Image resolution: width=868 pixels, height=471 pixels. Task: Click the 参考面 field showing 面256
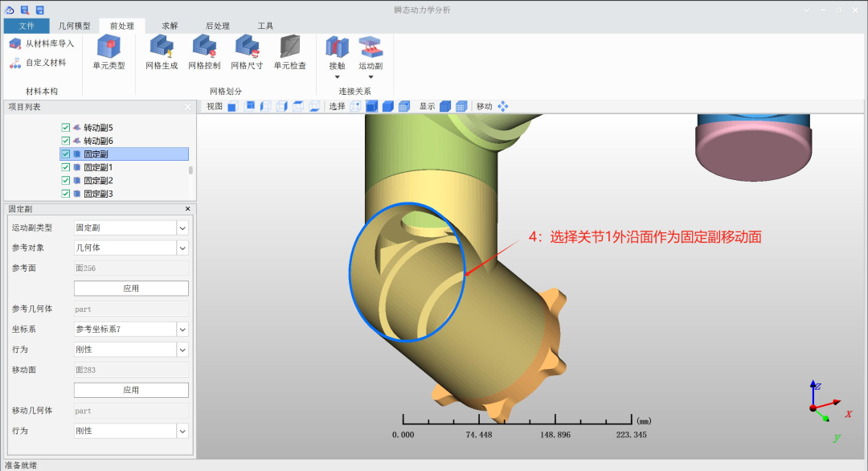pos(131,268)
